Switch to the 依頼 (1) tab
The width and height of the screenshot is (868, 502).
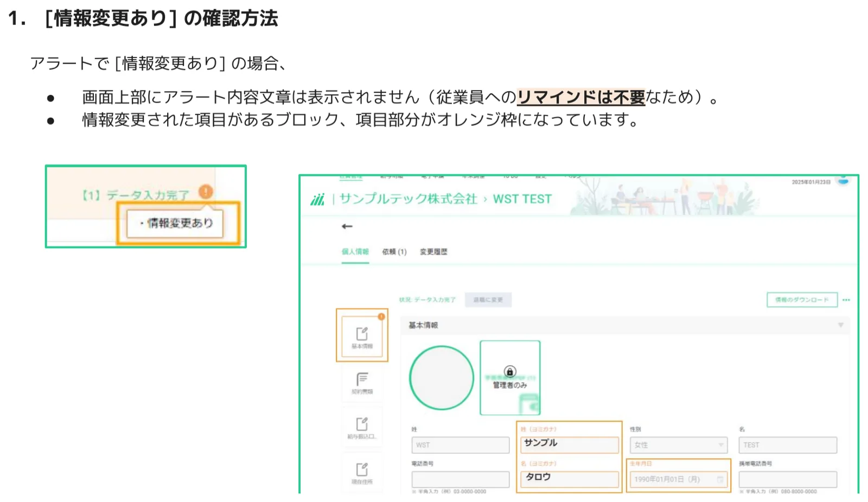394,251
